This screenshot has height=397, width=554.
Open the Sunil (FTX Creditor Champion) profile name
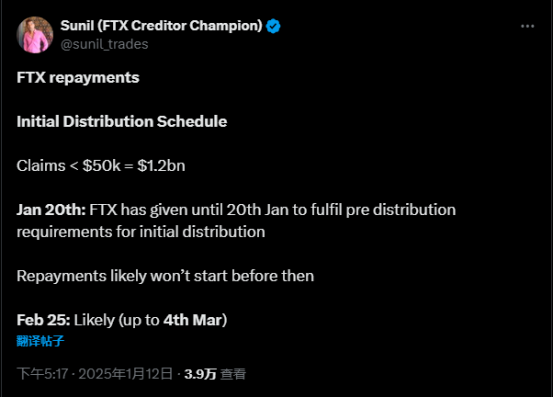161,26
